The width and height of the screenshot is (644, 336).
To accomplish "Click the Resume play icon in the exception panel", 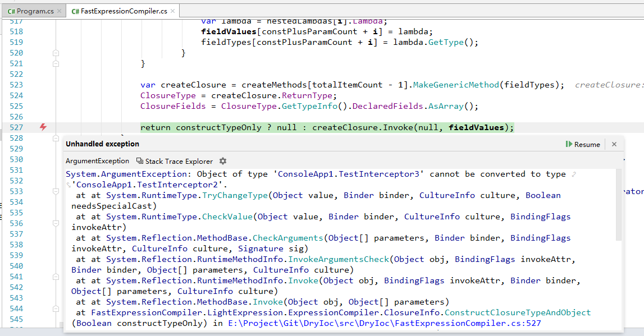I will (568, 144).
